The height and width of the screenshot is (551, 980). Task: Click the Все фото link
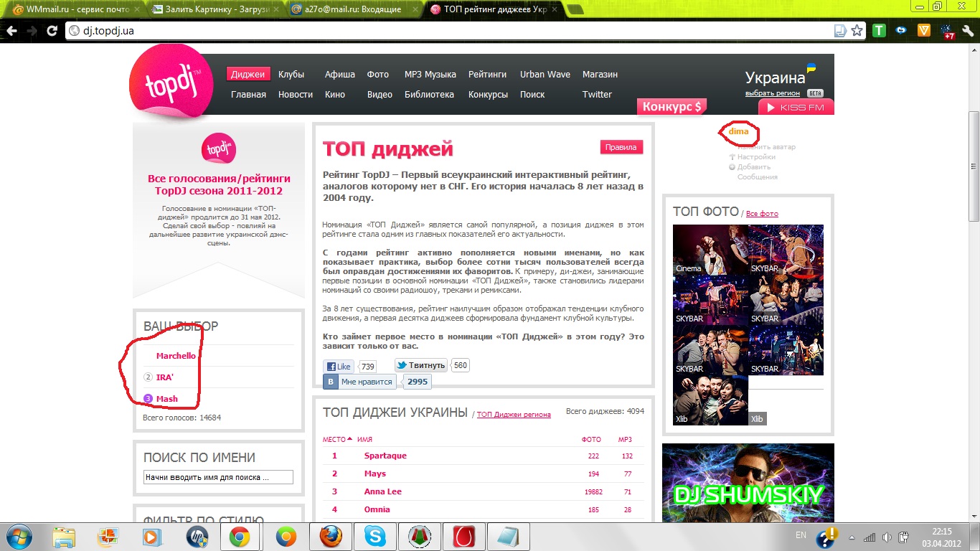(x=762, y=214)
